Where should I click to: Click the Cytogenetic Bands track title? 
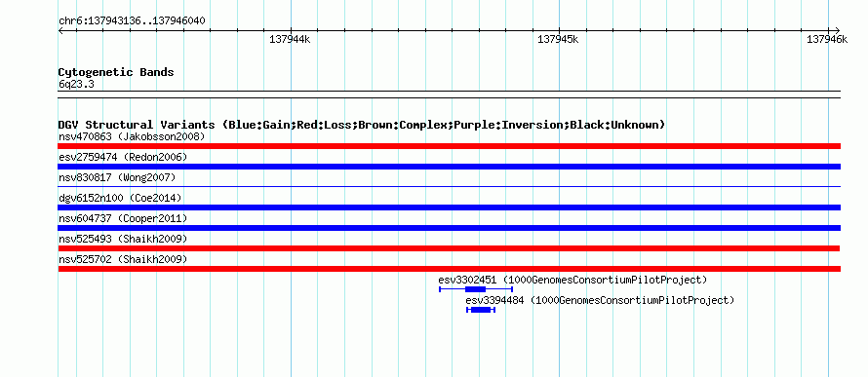pyautogui.click(x=116, y=72)
